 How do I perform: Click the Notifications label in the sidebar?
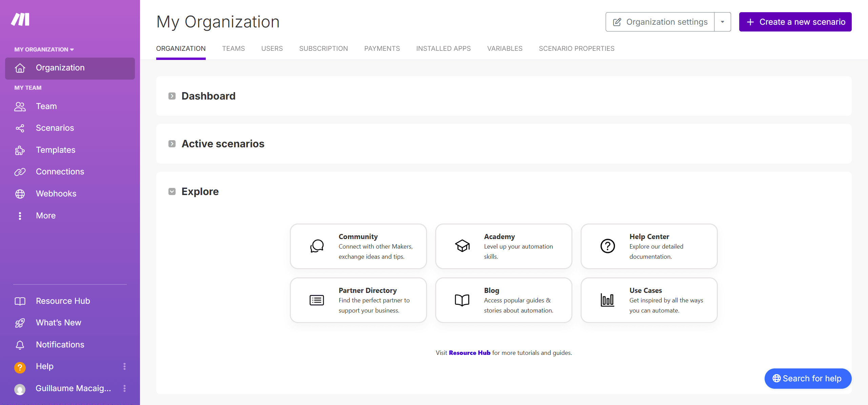(60, 345)
